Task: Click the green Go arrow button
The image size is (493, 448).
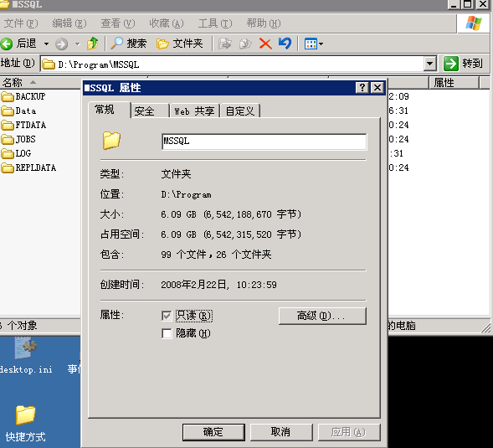Action: click(451, 64)
